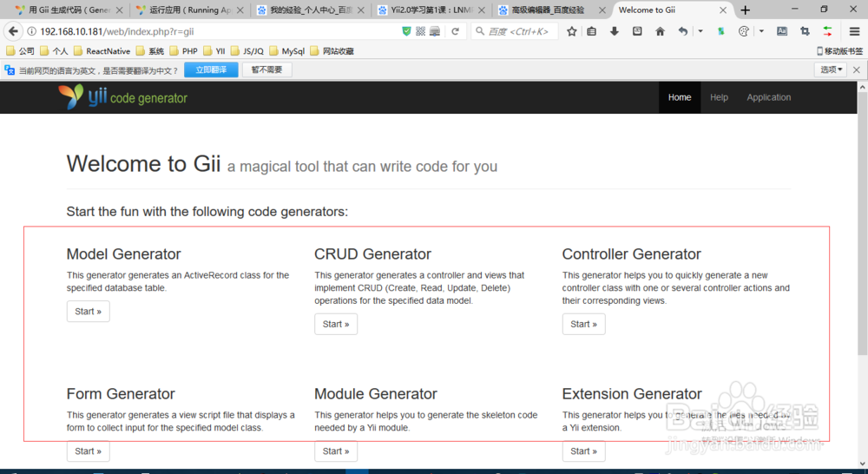Start the Module Generator

(336, 451)
